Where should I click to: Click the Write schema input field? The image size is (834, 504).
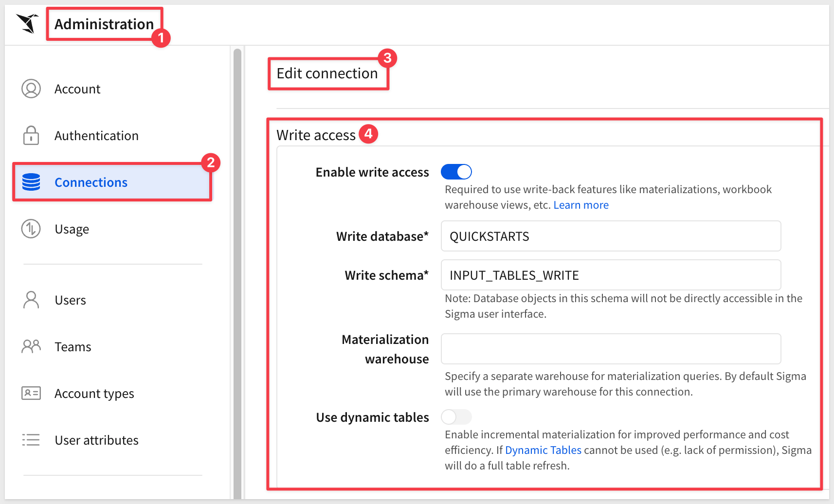coord(611,275)
